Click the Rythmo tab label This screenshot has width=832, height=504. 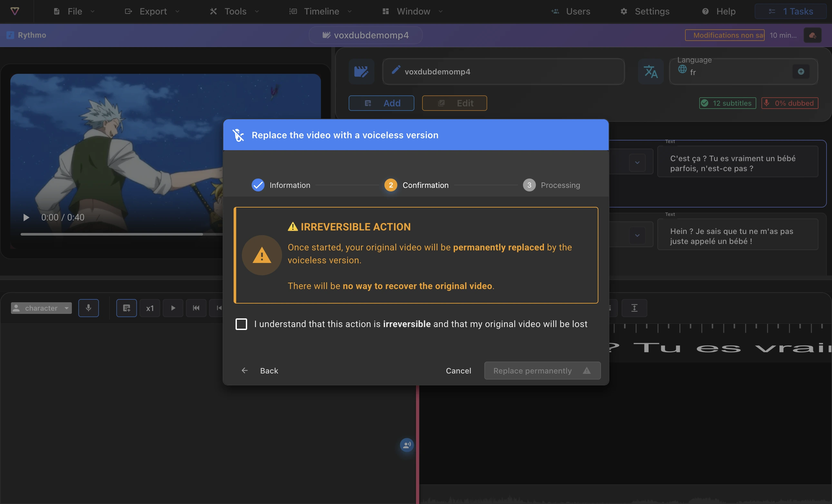26,35
